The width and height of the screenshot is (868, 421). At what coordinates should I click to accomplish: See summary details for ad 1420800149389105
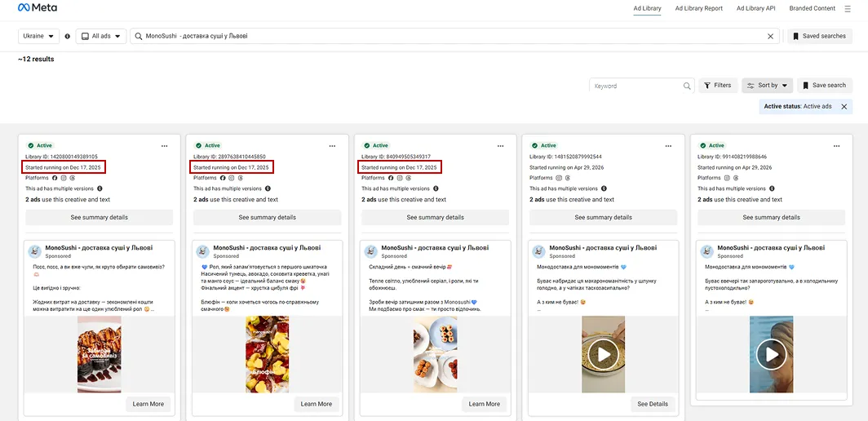(99, 217)
